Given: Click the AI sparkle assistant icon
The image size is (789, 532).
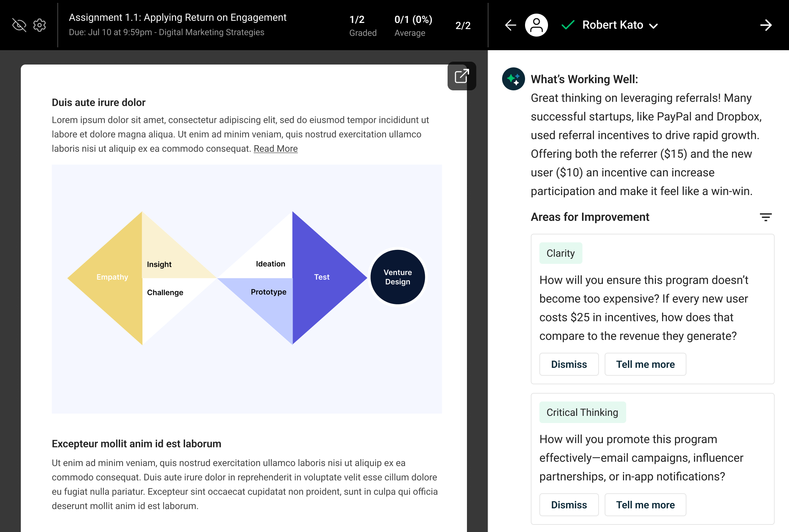Looking at the screenshot, I should click(x=514, y=79).
